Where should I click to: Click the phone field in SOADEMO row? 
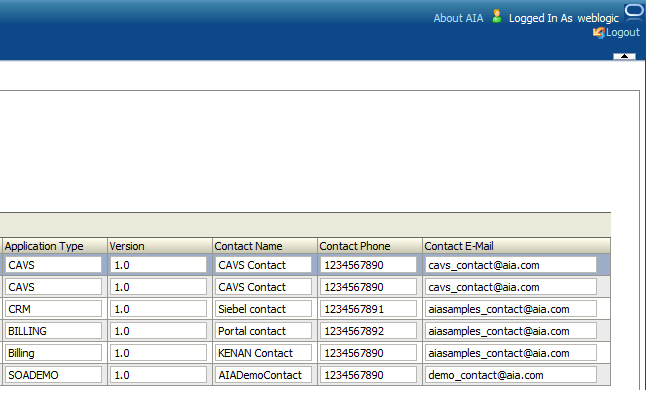[x=368, y=375]
